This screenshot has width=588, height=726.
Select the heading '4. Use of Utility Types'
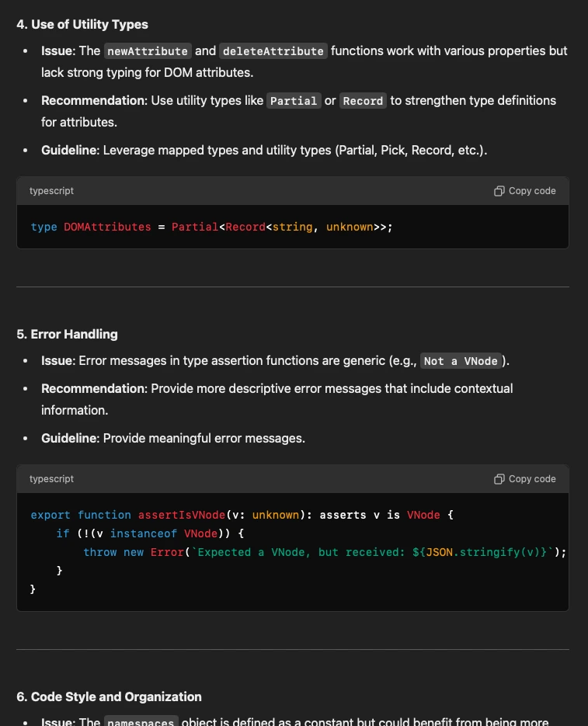click(x=82, y=24)
